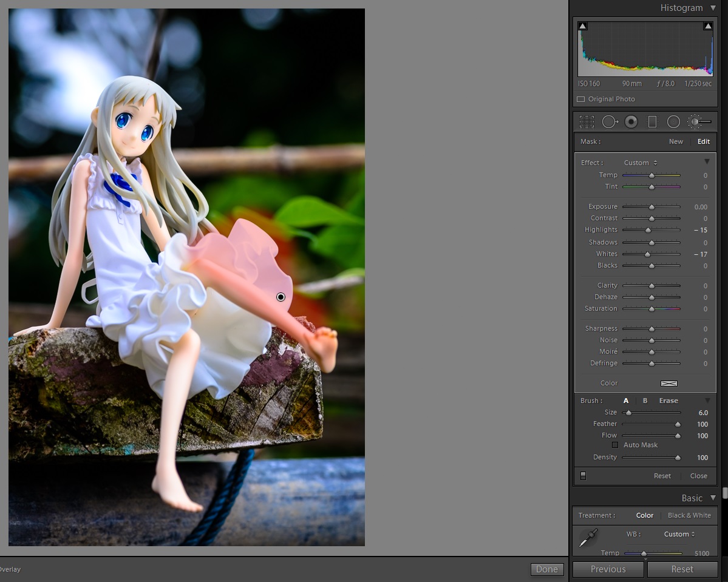Image resolution: width=728 pixels, height=582 pixels.
Task: Adjust the brush Size slider
Action: pos(628,413)
